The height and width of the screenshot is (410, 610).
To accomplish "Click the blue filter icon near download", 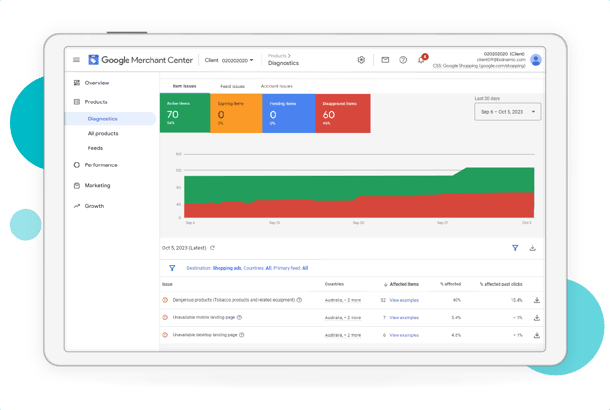I will [515, 248].
